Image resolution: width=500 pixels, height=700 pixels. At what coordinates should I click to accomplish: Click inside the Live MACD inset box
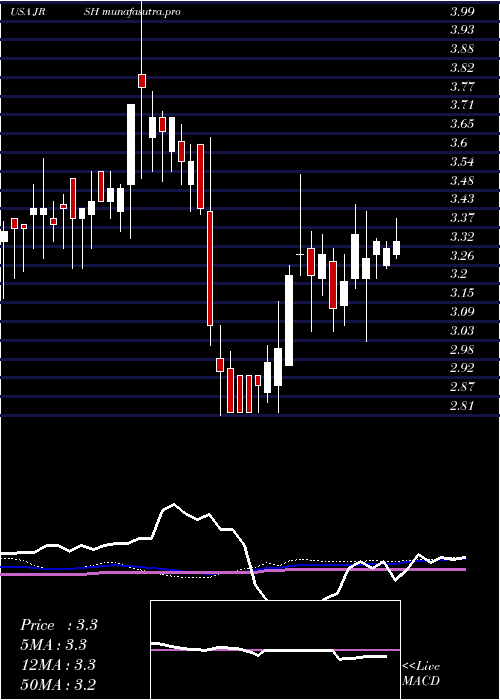pos(275,650)
